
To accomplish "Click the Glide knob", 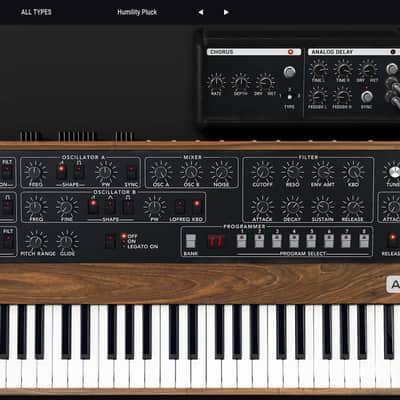I will click(x=67, y=241).
